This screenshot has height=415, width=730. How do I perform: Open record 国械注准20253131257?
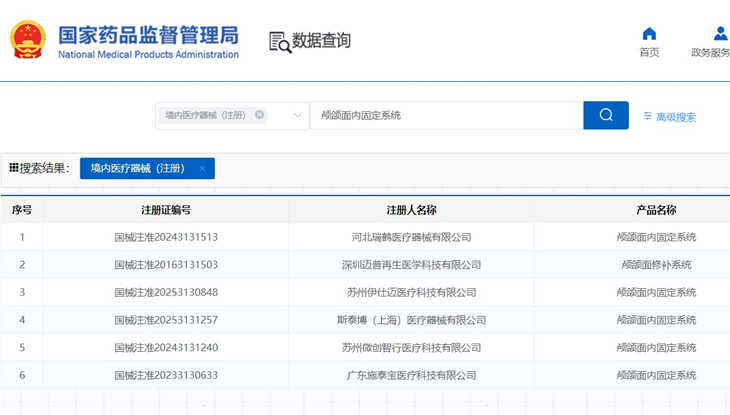tap(166, 320)
